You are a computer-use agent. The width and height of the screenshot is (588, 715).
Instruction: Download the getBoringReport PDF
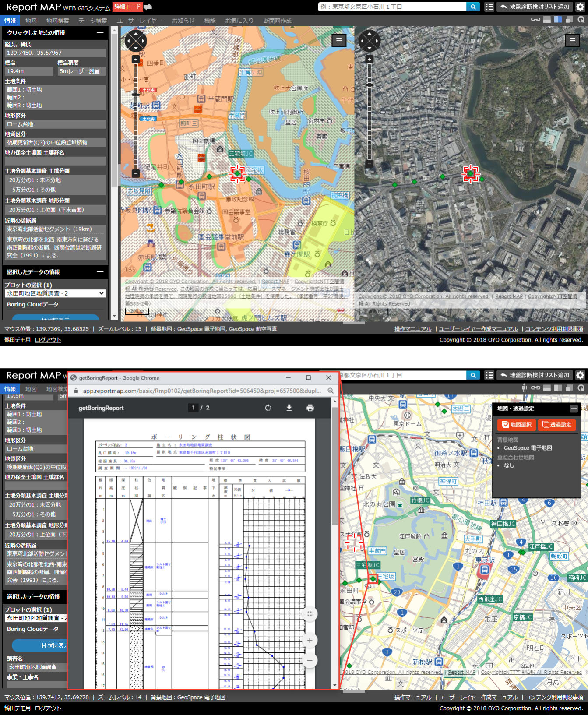pos(289,408)
